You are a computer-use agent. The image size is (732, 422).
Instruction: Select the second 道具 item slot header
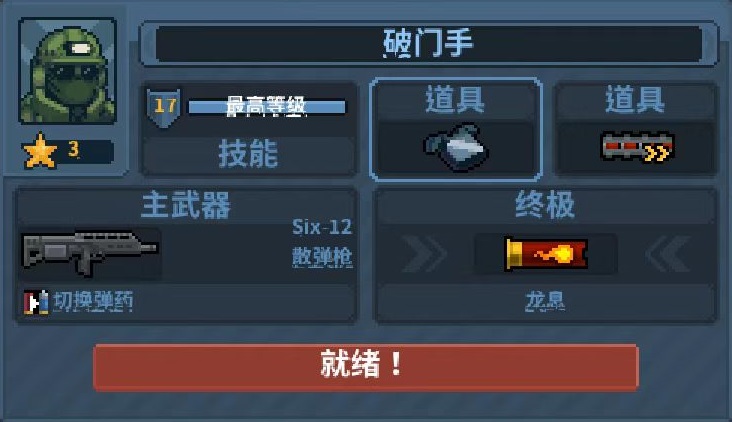[x=635, y=100]
